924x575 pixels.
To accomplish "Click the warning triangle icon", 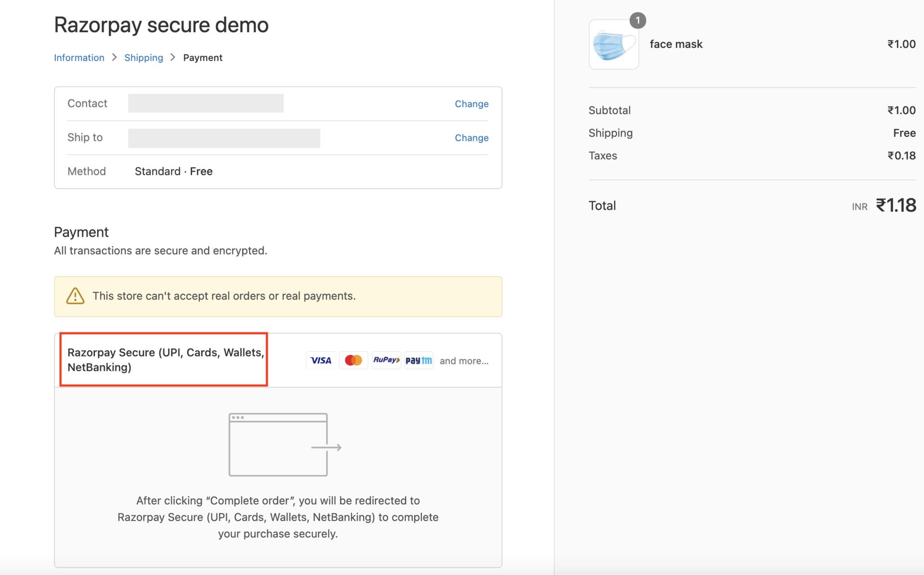I will click(x=75, y=296).
